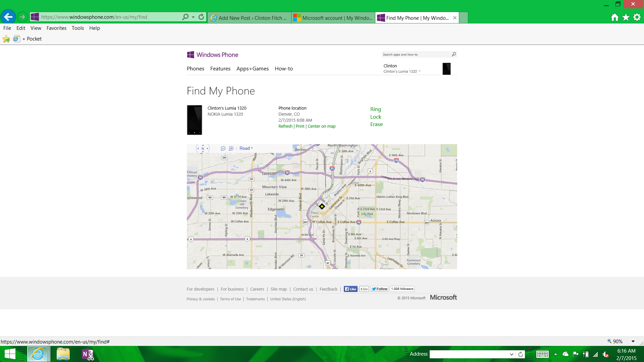Click the Center on map link
Image resolution: width=644 pixels, height=362 pixels.
point(321,126)
